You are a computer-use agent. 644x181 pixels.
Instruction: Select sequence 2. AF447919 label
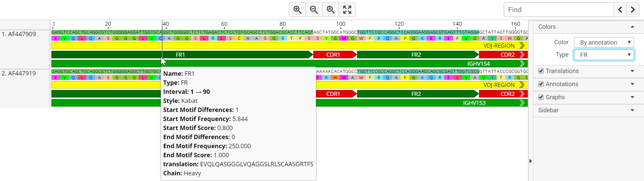point(19,73)
